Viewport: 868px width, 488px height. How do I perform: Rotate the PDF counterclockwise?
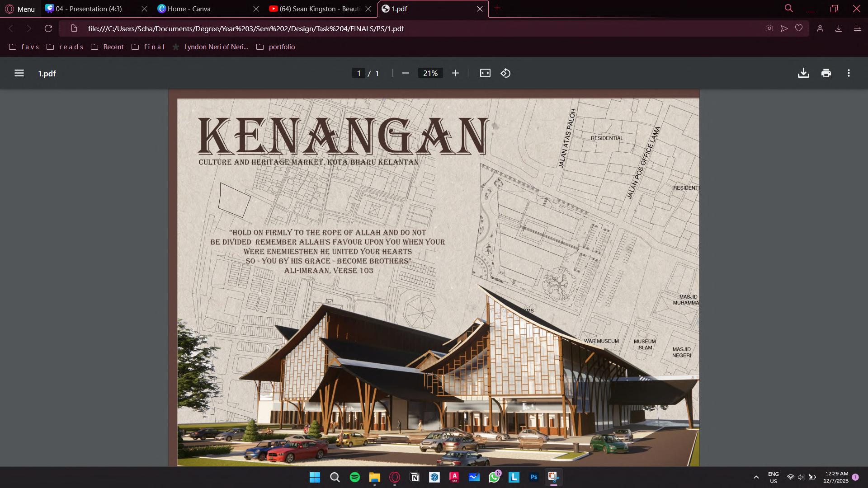tap(505, 73)
